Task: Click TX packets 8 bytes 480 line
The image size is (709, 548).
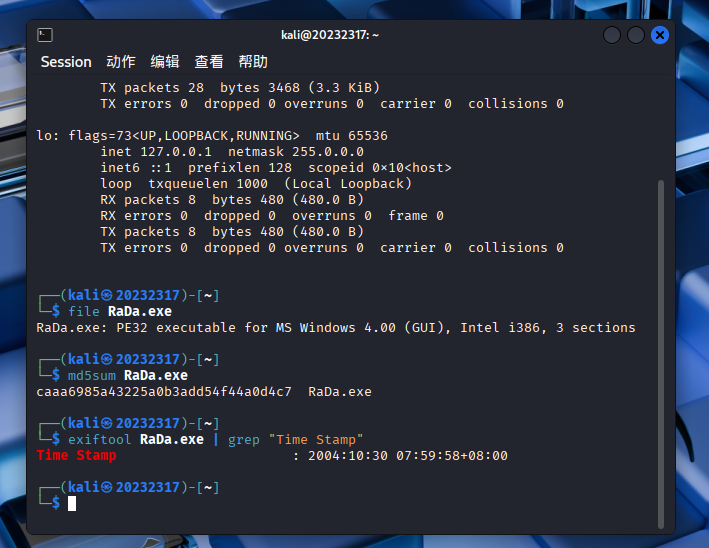Action: (232, 231)
